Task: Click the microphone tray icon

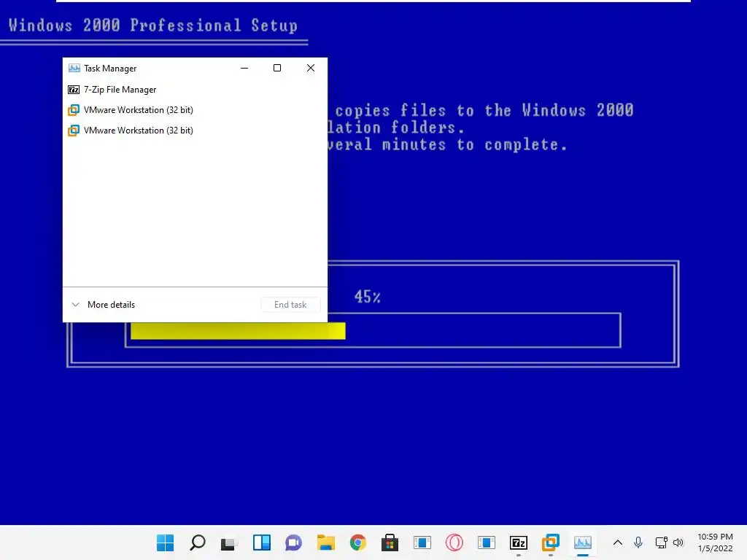Action: pyautogui.click(x=638, y=542)
